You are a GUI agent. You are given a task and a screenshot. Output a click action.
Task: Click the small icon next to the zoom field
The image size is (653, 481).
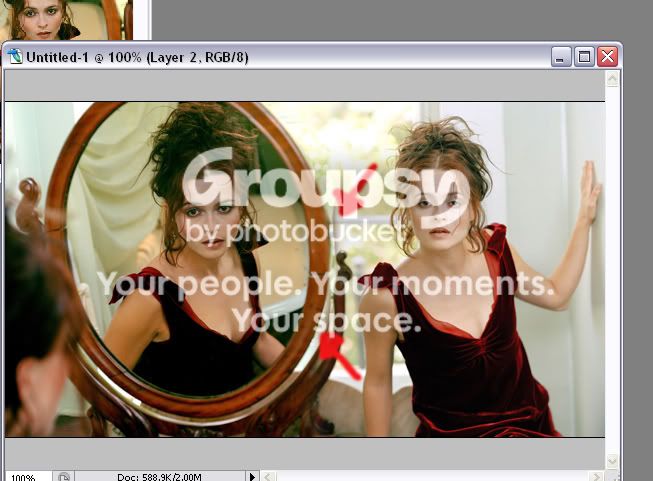pyautogui.click(x=63, y=476)
